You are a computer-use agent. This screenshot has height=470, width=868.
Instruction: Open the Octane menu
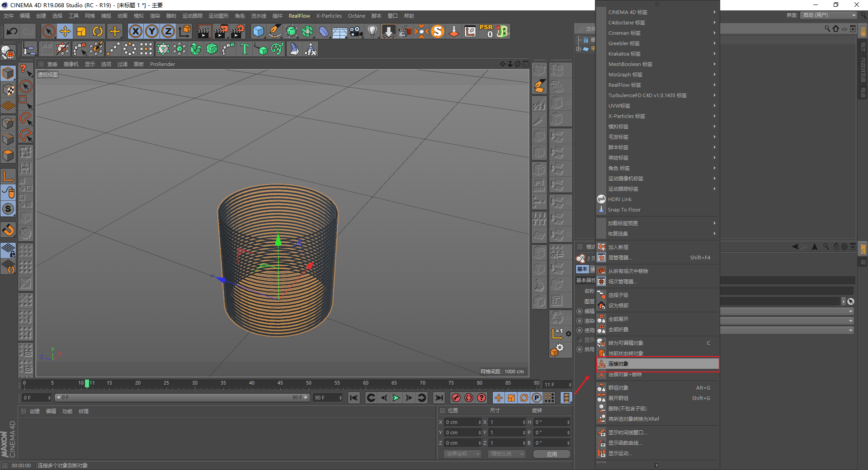[x=356, y=16]
